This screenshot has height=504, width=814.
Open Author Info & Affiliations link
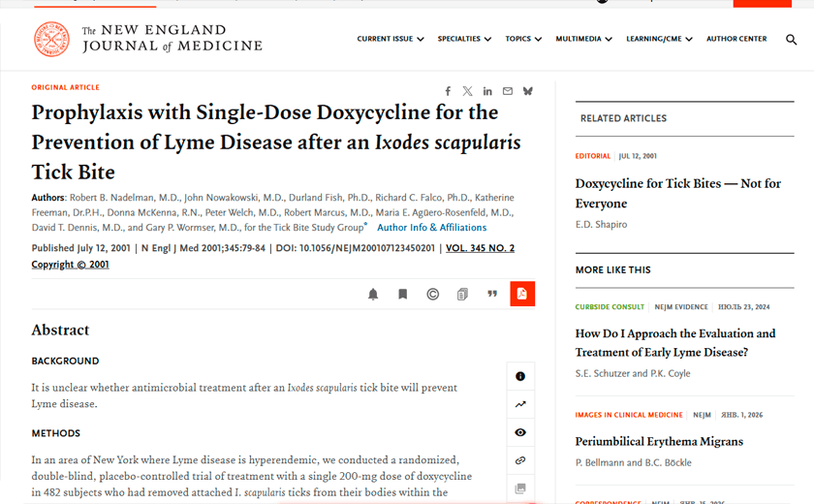click(x=431, y=228)
